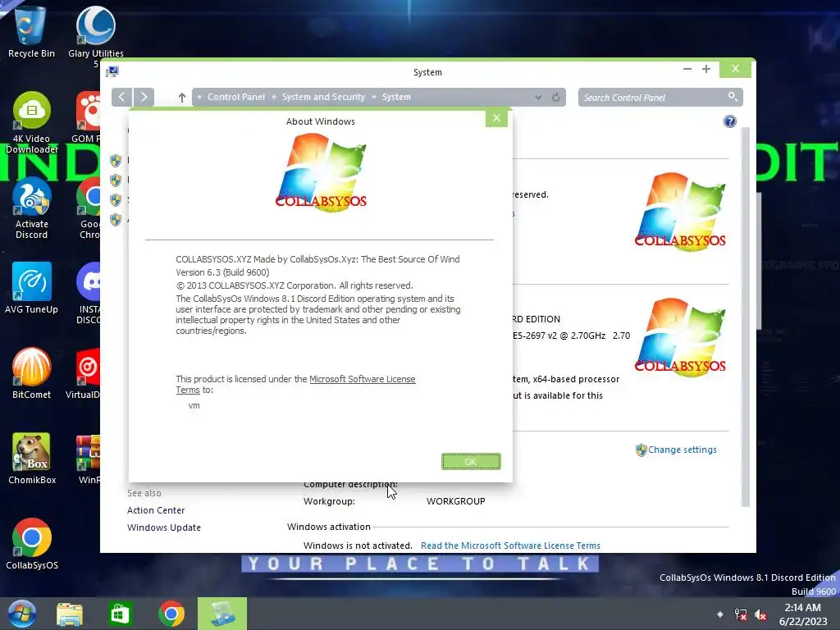The width and height of the screenshot is (840, 630).
Task: Open File Explorer from the taskbar
Action: (70, 614)
